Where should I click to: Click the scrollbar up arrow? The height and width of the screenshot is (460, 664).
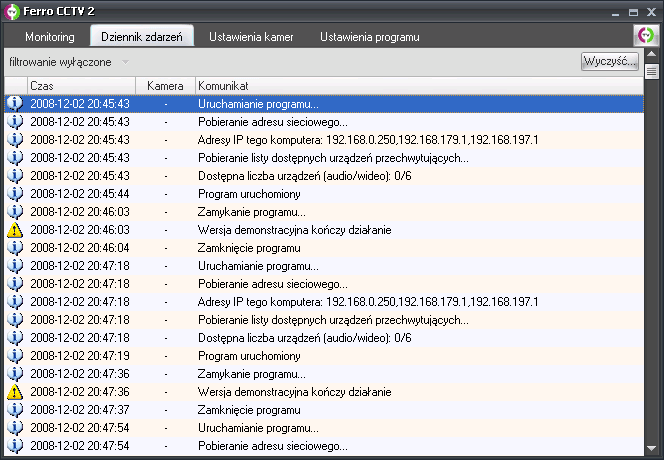[x=652, y=55]
